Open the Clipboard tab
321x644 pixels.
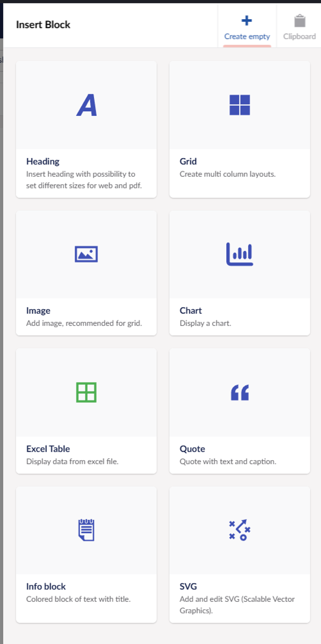[299, 36]
